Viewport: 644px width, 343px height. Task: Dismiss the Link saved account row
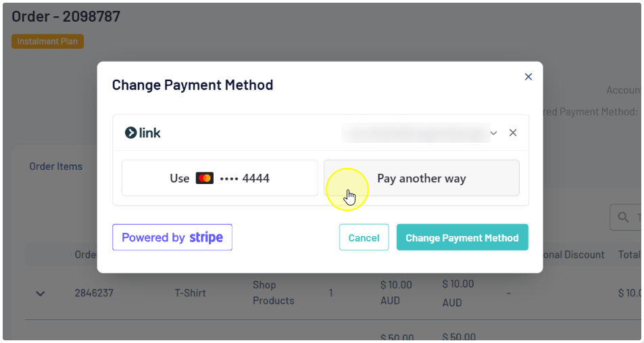tap(513, 133)
